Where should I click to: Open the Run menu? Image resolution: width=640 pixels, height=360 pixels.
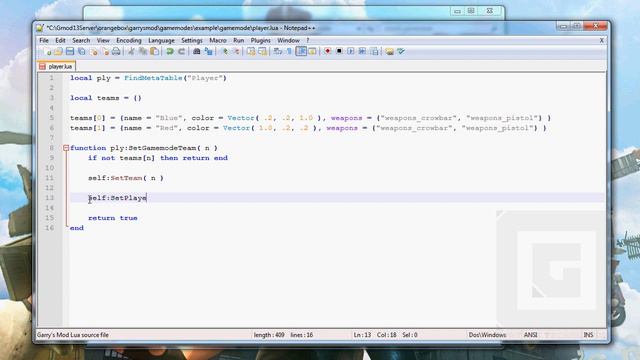(x=238, y=40)
